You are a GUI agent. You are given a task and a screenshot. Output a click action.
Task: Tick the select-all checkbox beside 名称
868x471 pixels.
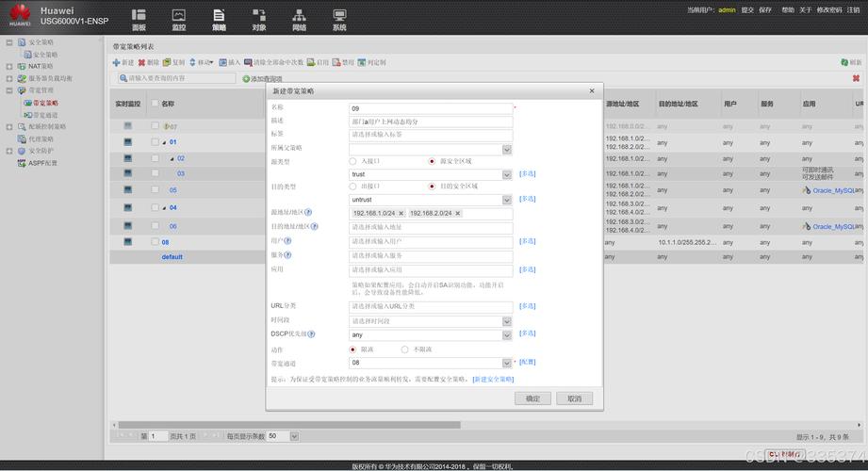[x=155, y=104]
